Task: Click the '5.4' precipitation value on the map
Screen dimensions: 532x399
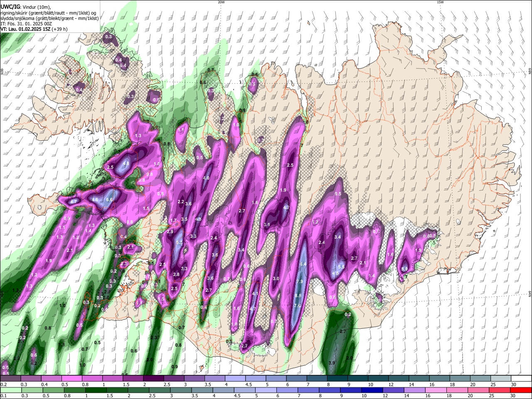Action: tap(303, 264)
